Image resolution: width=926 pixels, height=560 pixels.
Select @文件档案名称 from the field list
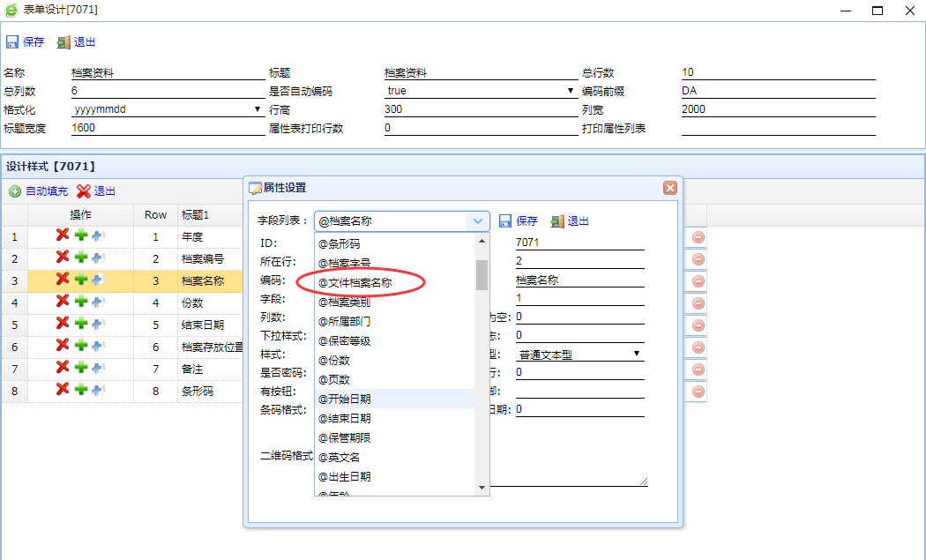[355, 282]
